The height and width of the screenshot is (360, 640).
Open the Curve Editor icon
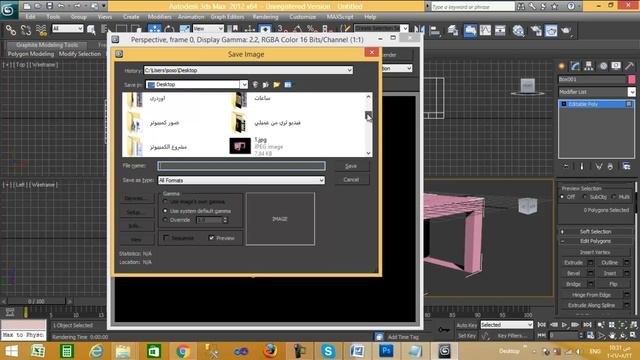click(x=485, y=30)
